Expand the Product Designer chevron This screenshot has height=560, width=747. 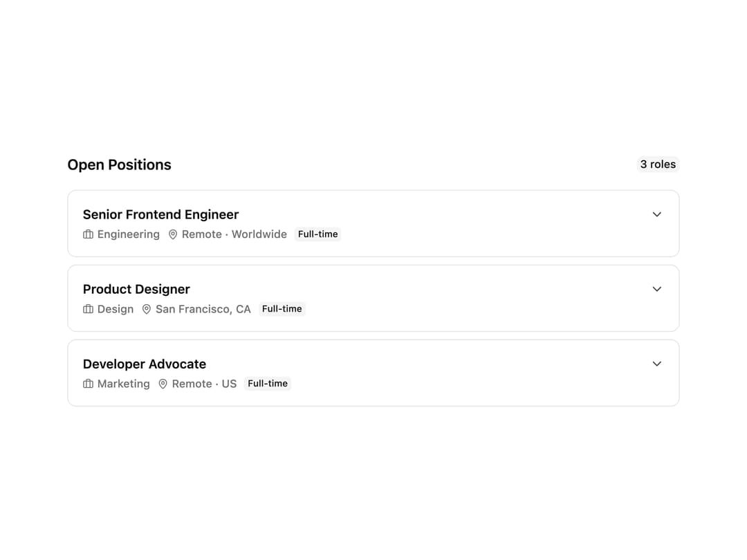pyautogui.click(x=656, y=290)
